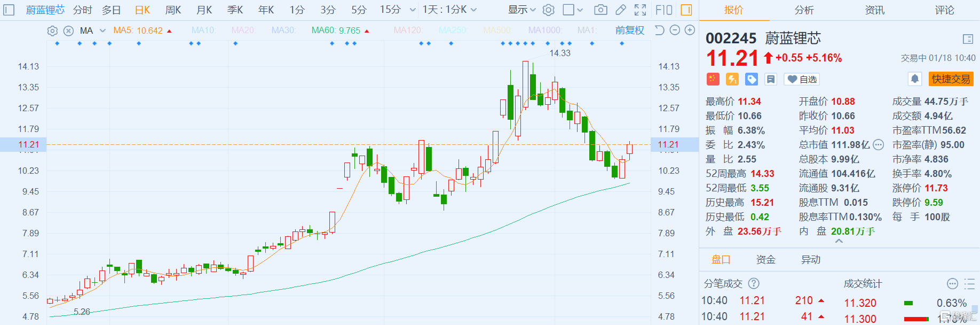Open the list view icon beside 成交统计

coord(969,284)
